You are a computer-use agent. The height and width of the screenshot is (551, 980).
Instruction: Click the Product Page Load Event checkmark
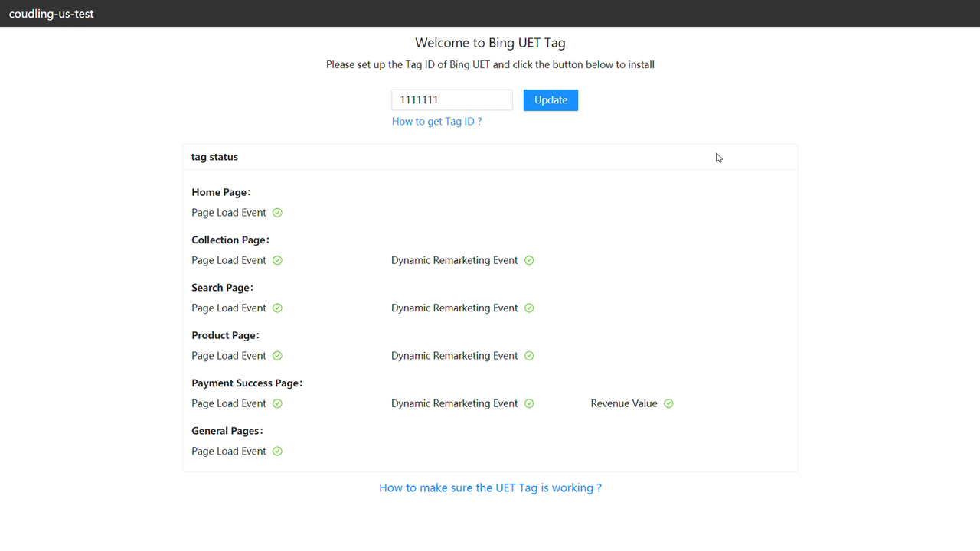[277, 355]
